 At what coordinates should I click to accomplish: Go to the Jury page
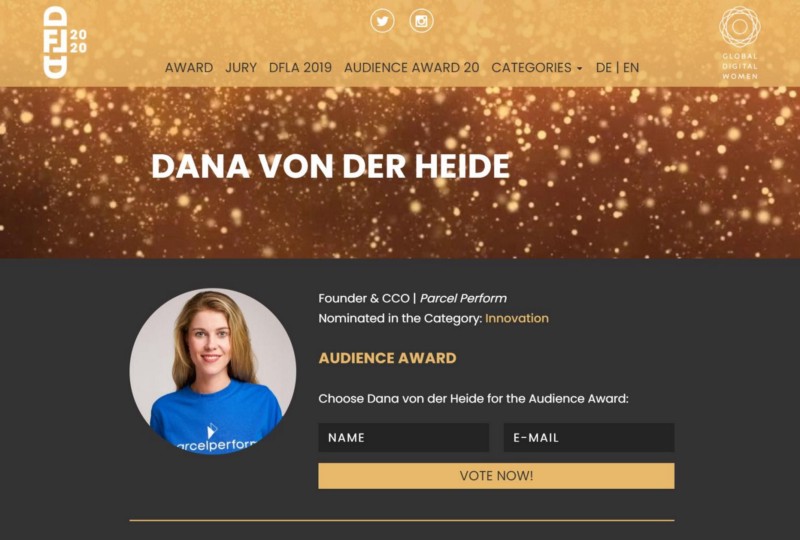[241, 67]
